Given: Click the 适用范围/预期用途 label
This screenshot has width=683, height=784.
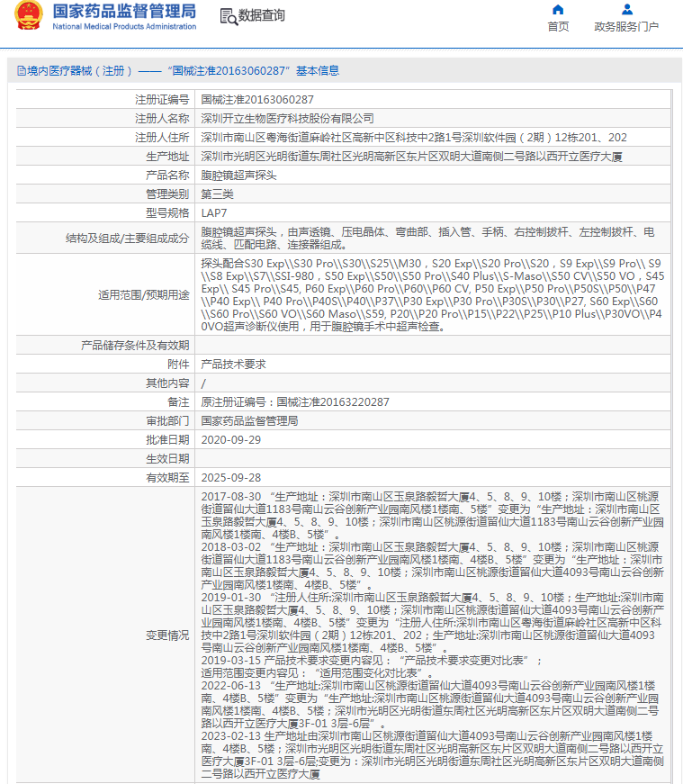Looking at the screenshot, I should (143, 295).
